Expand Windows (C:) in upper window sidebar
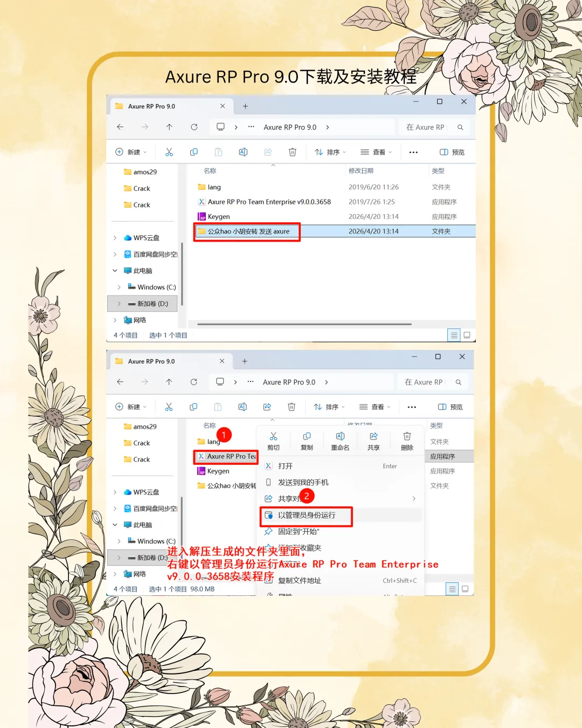This screenshot has height=728, width=582. click(119, 287)
